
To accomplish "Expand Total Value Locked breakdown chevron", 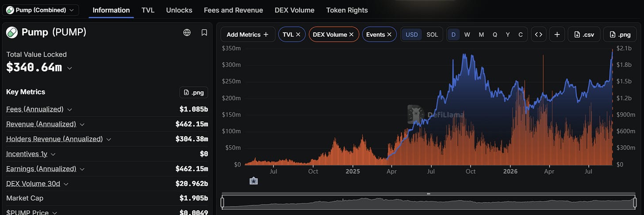I will 69,68.
